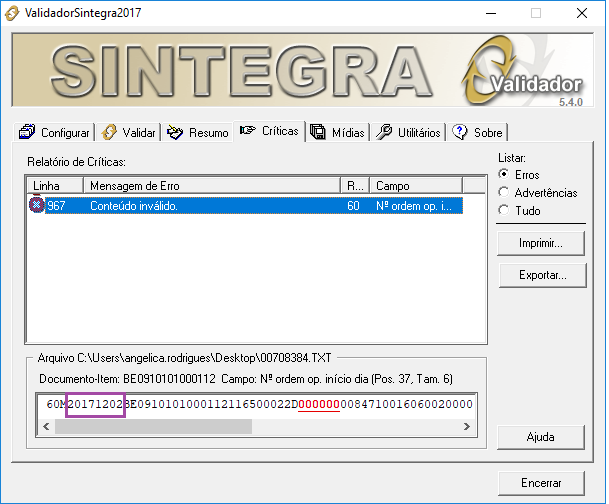609x504 pixels.
Task: Click the red error icon on line 967
Action: (x=37, y=204)
